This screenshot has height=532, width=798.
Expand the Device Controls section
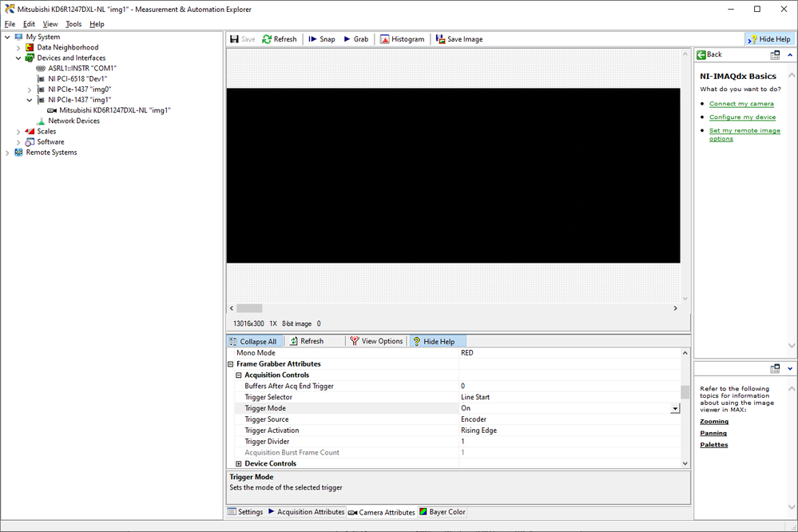coord(239,463)
